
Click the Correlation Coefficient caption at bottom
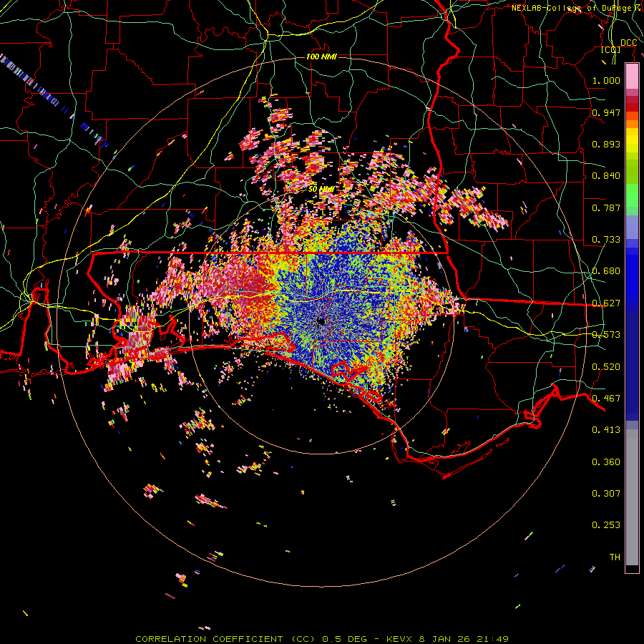322,639
